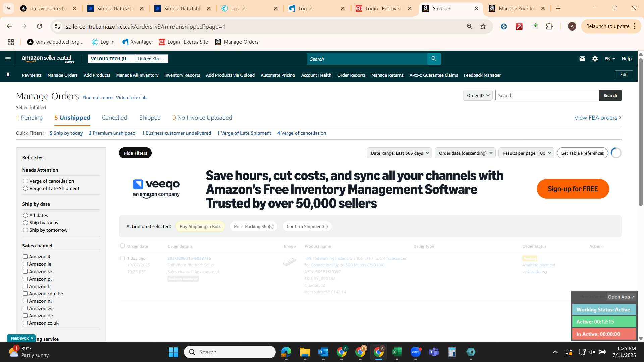Viewport: 644px width, 362px height.
Task: Select Verge of cancellation radio button
Action: click(x=25, y=181)
